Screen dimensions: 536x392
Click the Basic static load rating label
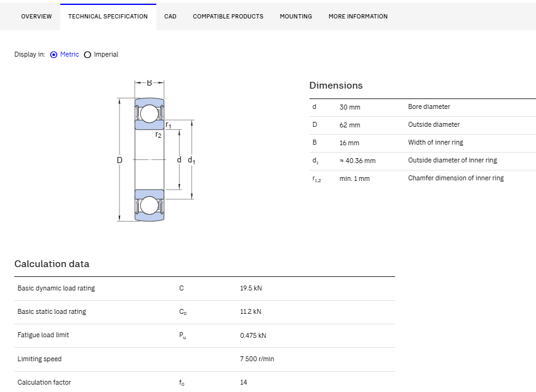pos(52,311)
